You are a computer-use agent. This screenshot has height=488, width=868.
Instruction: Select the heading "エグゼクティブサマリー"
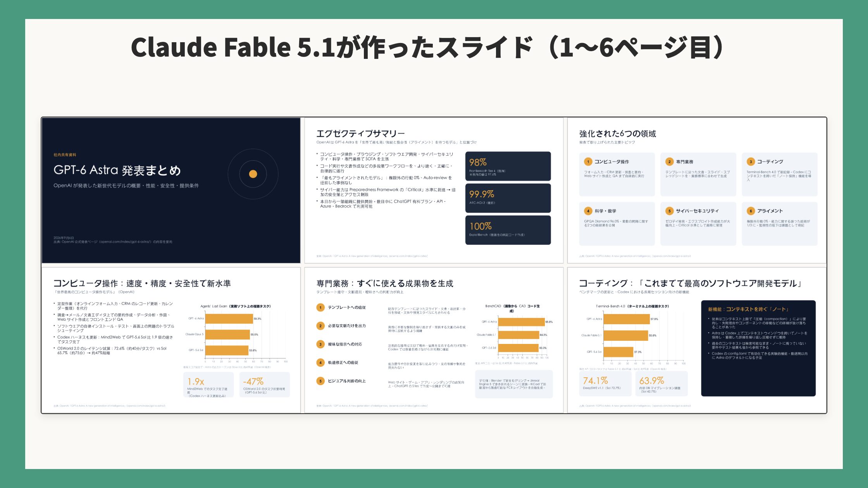(360, 134)
